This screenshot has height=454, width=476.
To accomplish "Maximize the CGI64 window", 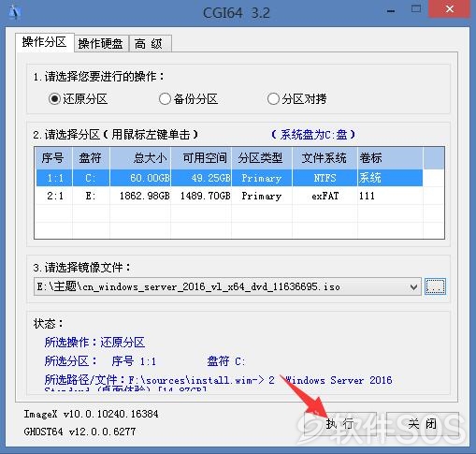I will 416,9.
